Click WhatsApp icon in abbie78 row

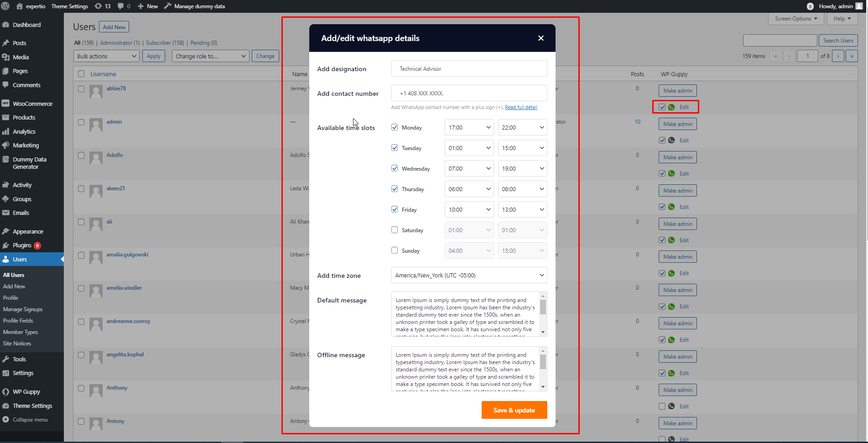coord(671,107)
